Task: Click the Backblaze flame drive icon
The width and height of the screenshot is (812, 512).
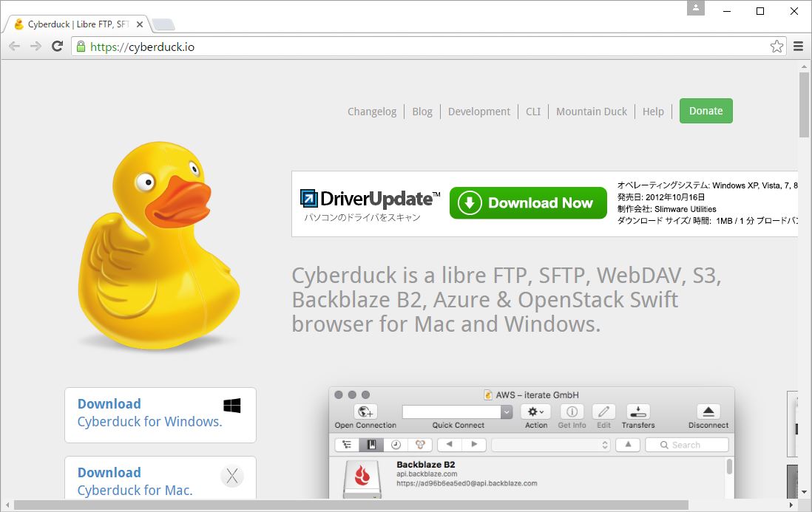Action: click(x=362, y=479)
